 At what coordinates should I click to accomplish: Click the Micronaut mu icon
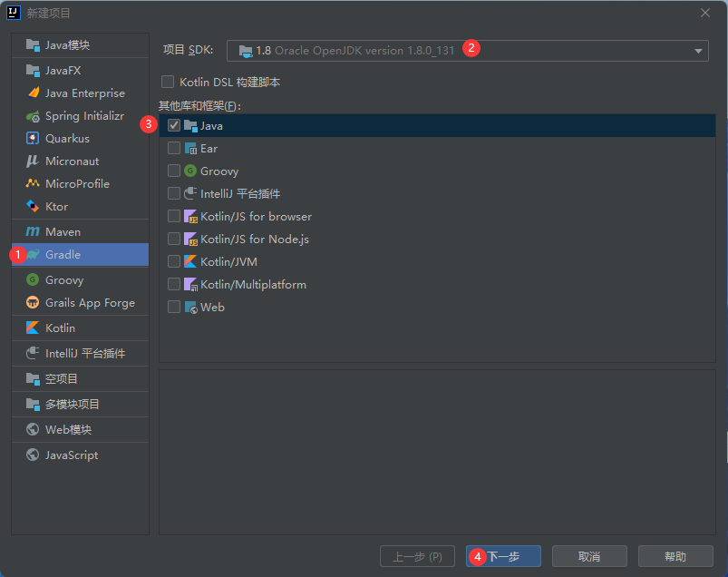click(x=32, y=161)
